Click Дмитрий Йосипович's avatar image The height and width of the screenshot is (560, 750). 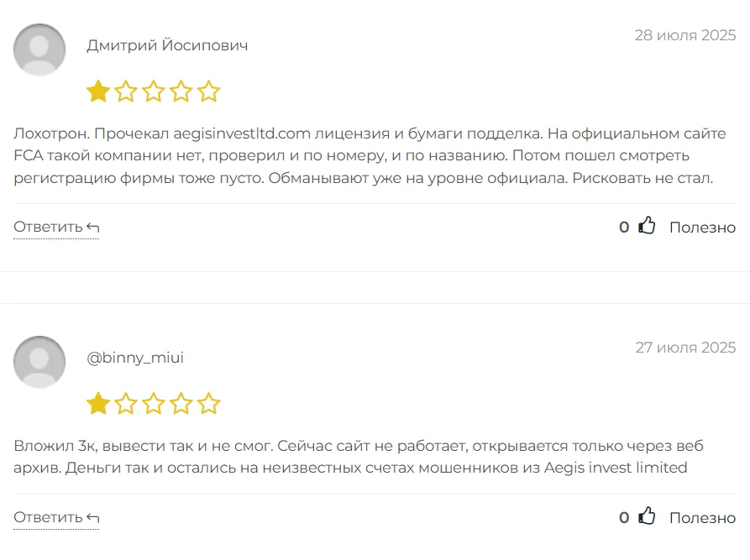click(39, 50)
